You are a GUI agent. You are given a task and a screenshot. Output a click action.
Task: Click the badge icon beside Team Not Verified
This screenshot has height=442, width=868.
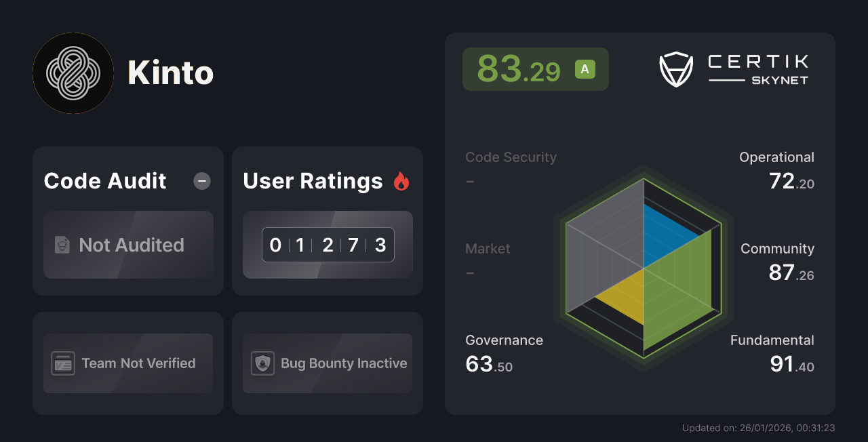[64, 363]
